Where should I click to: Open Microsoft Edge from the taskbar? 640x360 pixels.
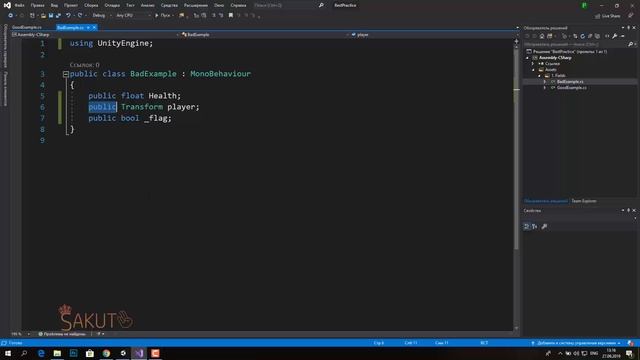click(x=41, y=353)
